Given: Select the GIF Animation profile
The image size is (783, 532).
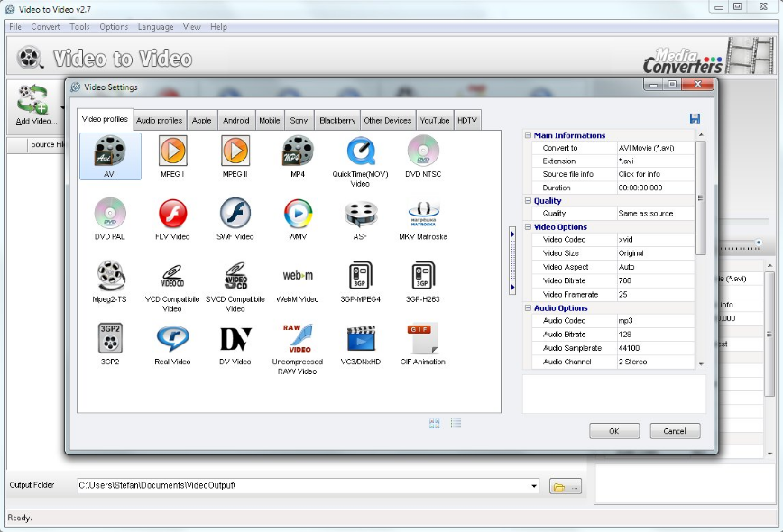Looking at the screenshot, I should [x=423, y=338].
